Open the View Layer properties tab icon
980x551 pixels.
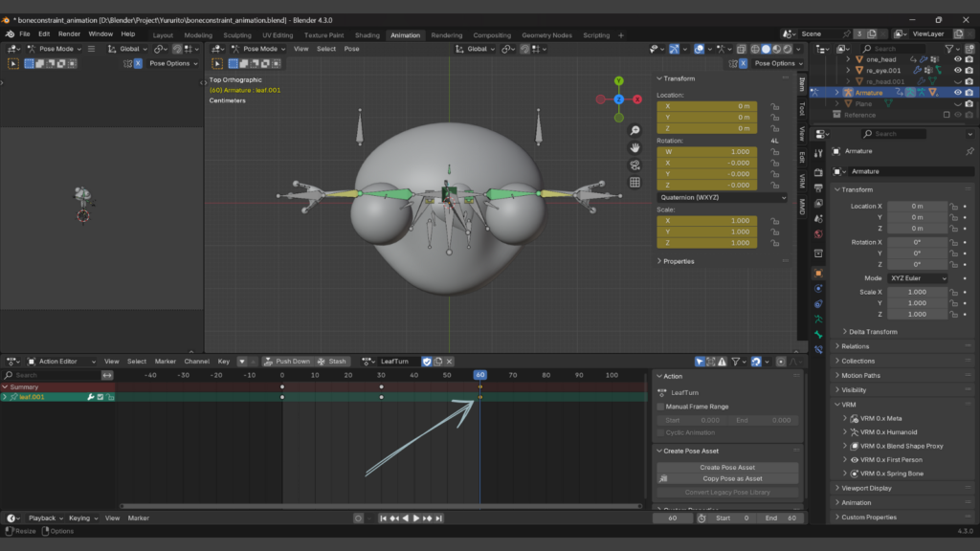(x=818, y=204)
